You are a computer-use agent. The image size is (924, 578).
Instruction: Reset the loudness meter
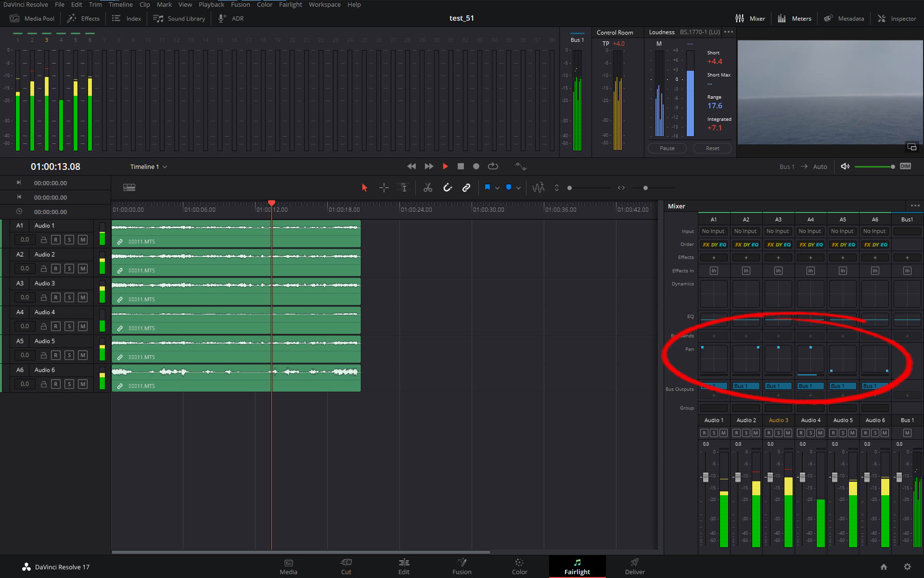pyautogui.click(x=712, y=148)
